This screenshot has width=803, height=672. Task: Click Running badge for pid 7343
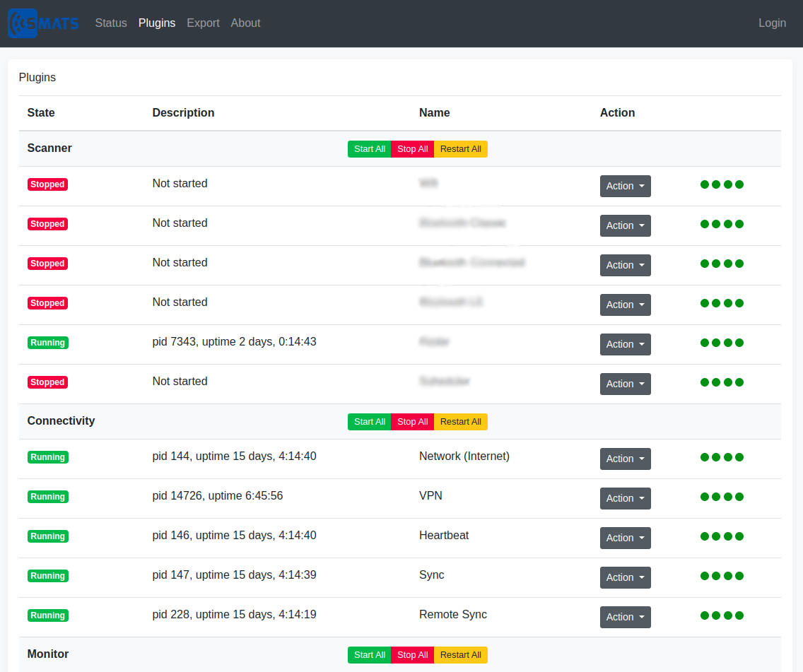[47, 343]
